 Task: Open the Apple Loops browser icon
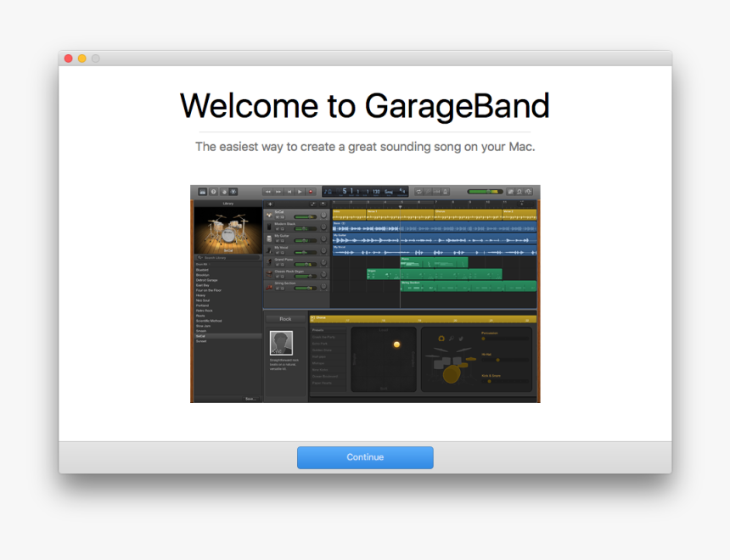click(x=520, y=190)
